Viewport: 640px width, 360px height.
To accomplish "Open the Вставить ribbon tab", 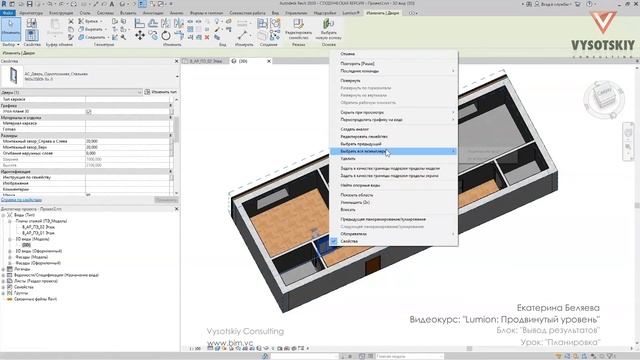I will point(128,13).
